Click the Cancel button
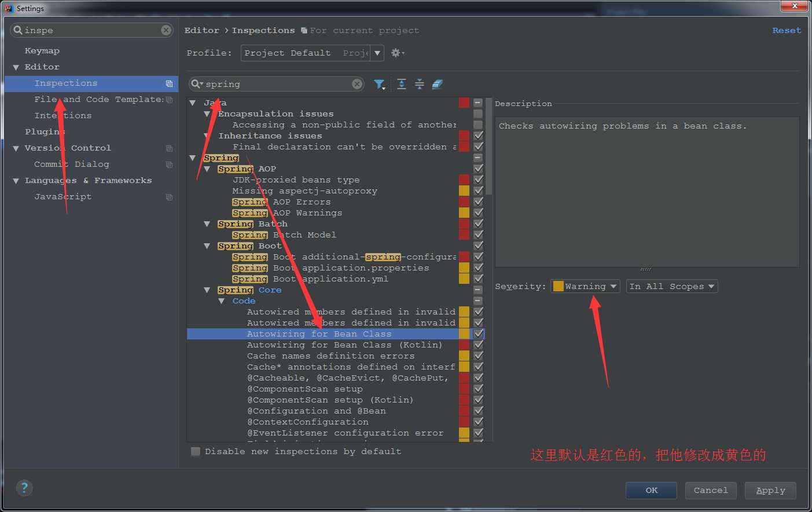 711,490
